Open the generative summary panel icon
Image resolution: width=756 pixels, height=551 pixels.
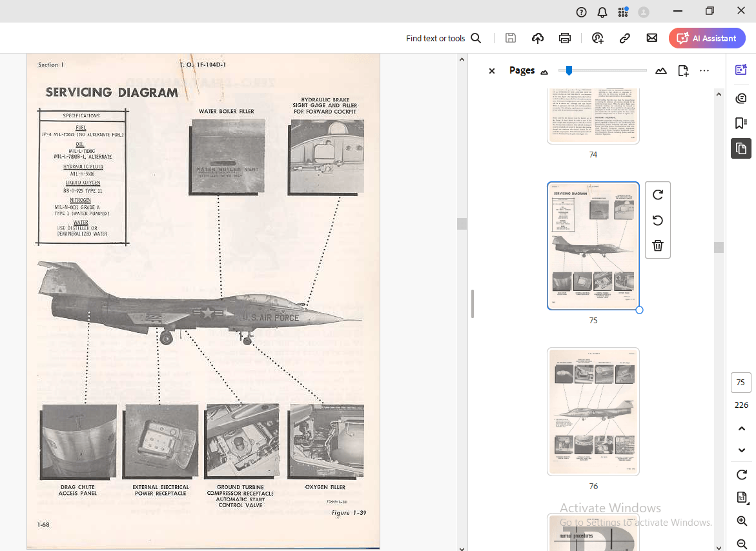pyautogui.click(x=741, y=70)
